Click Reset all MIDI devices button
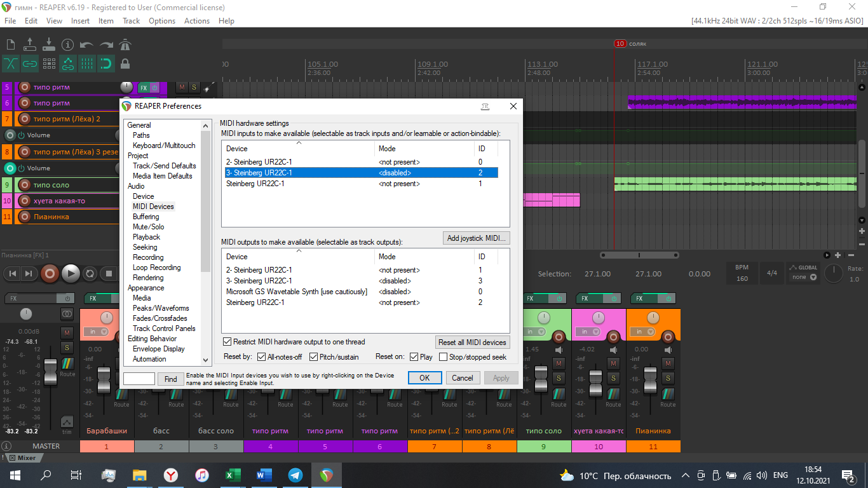 click(x=472, y=342)
